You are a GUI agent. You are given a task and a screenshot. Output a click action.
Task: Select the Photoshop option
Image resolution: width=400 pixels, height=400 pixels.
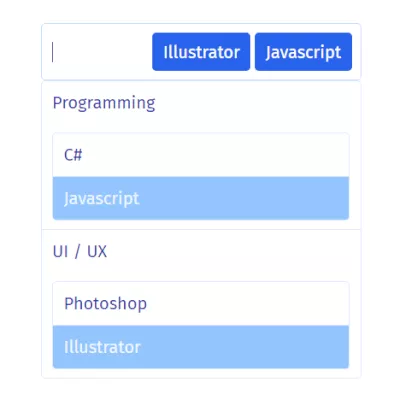[201, 304]
